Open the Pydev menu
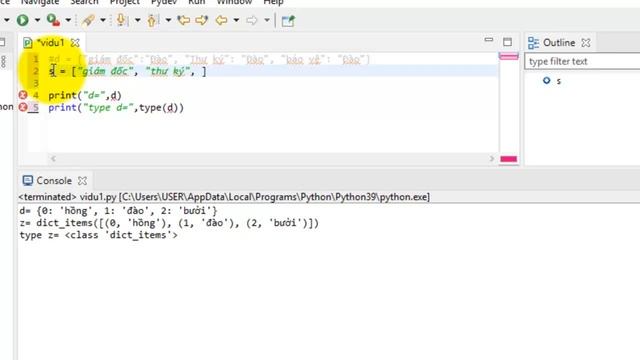 164,2
